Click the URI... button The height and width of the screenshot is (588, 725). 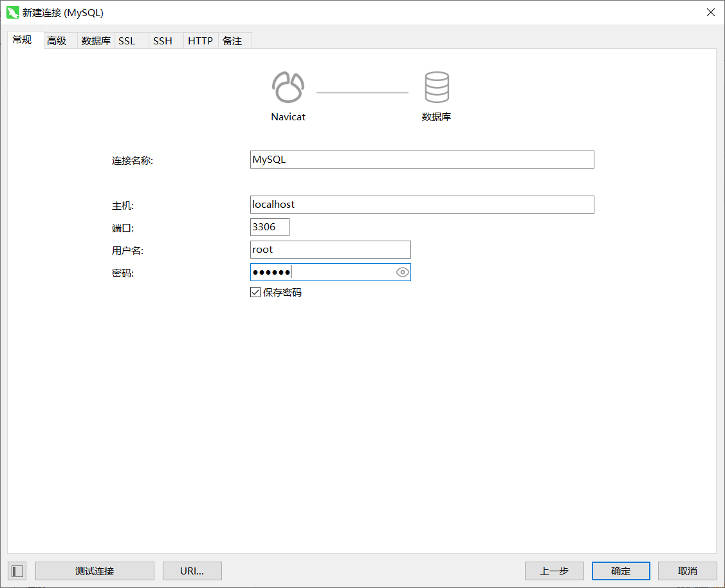tap(192, 571)
